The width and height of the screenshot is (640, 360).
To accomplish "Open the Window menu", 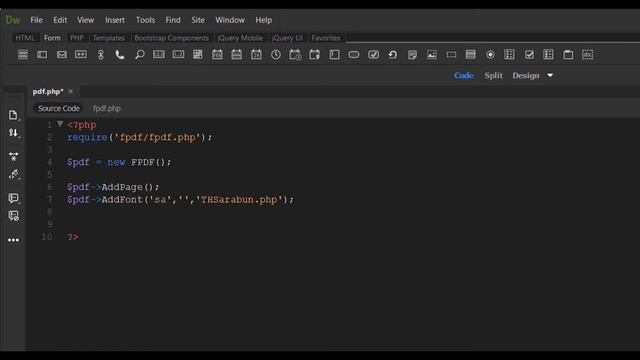I will (230, 20).
